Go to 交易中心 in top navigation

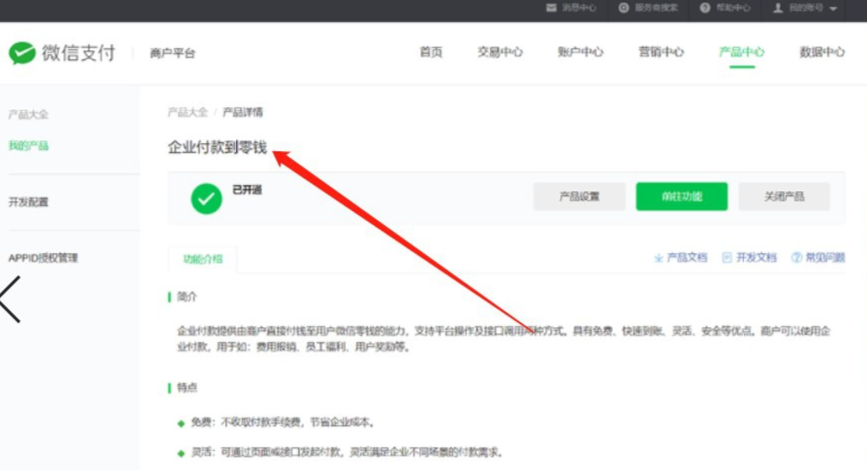tap(500, 52)
